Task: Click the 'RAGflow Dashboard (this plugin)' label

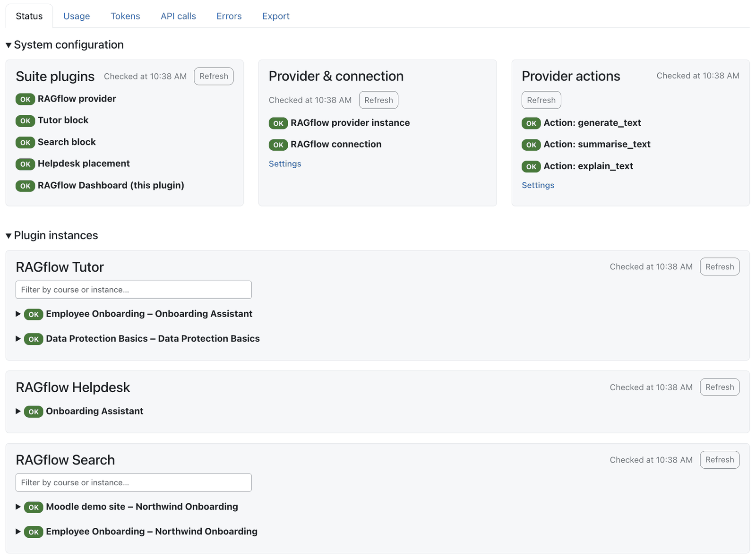Action: [111, 185]
